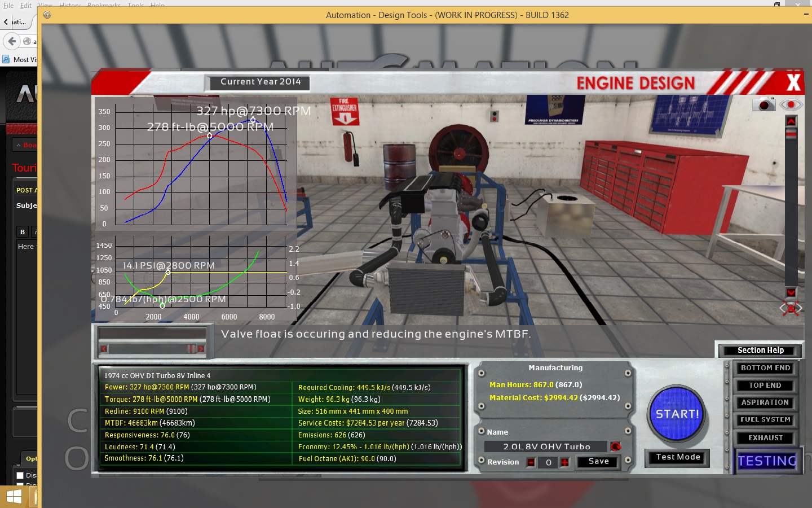
Task: Click the peak power marker on graph
Action: tap(253, 120)
